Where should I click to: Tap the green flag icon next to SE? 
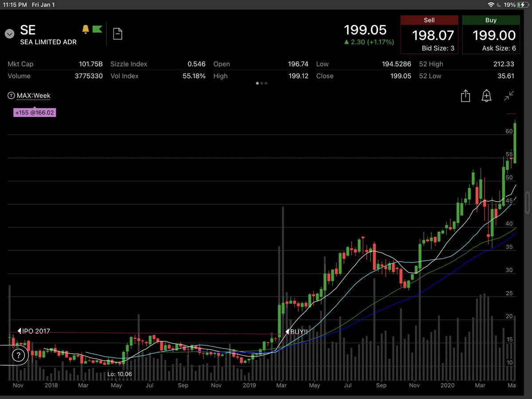(97, 29)
